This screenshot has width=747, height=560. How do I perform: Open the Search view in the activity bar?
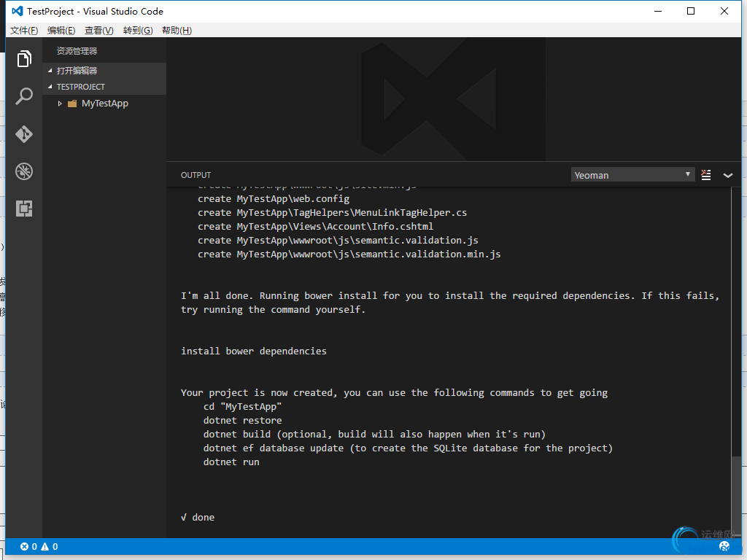point(24,96)
